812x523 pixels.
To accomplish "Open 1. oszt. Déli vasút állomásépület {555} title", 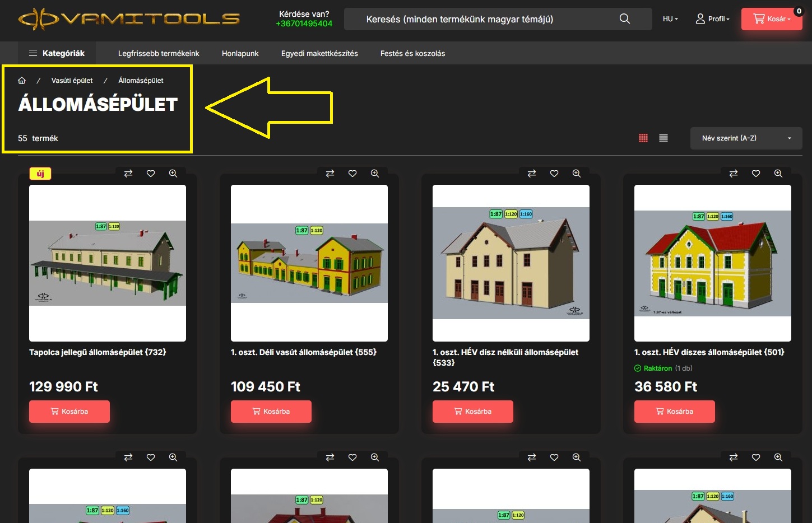I will (304, 352).
